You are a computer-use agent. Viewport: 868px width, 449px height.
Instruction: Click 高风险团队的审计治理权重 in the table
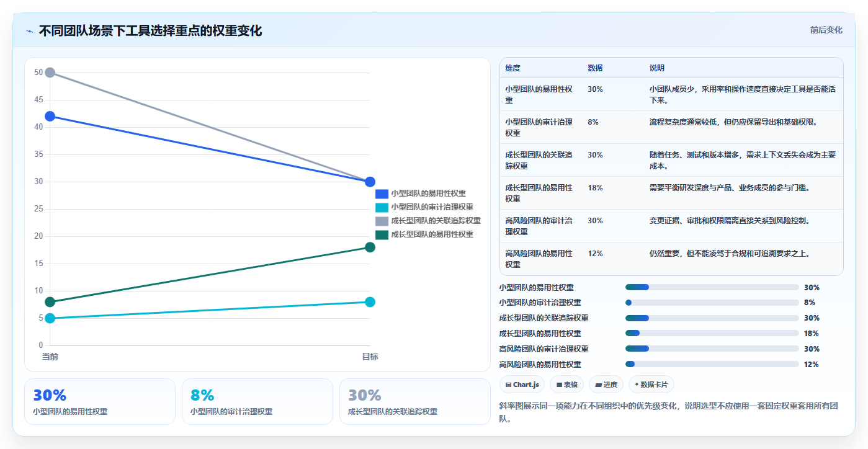point(539,226)
